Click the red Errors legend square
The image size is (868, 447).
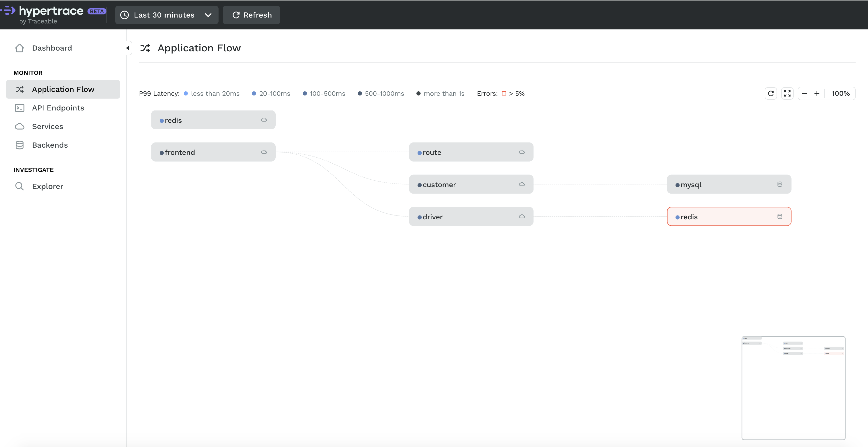(x=504, y=94)
